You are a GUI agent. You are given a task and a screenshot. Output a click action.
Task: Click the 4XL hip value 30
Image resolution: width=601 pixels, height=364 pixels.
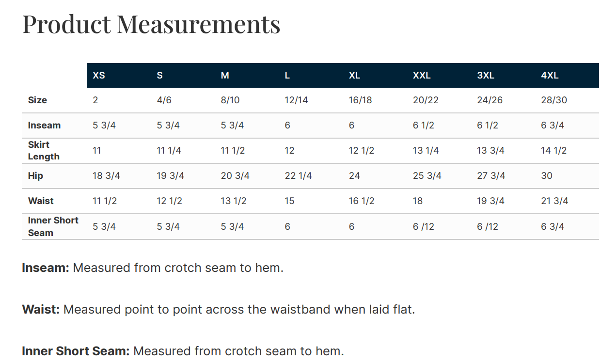[547, 176]
